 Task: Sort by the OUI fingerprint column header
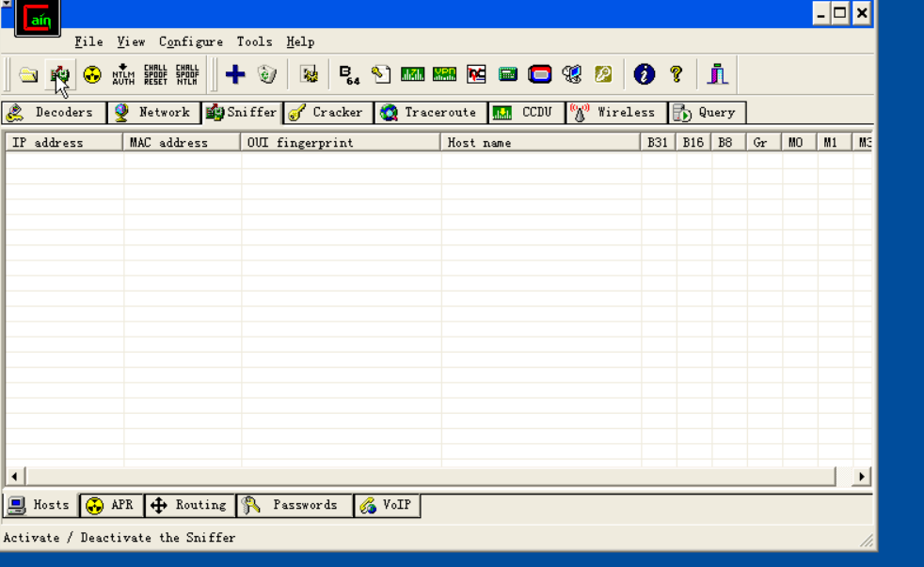(341, 143)
